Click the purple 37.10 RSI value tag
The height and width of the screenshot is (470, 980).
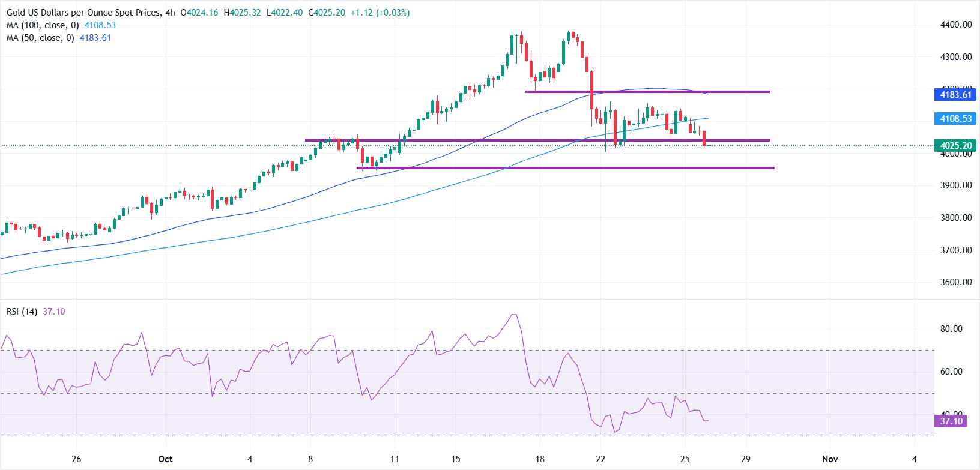point(951,421)
